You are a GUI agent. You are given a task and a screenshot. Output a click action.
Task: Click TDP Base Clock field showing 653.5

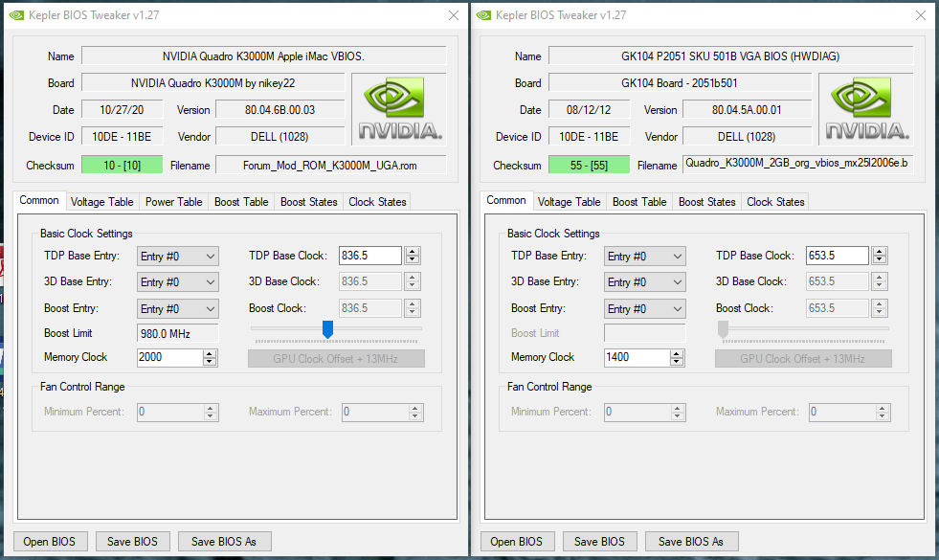tap(838, 256)
